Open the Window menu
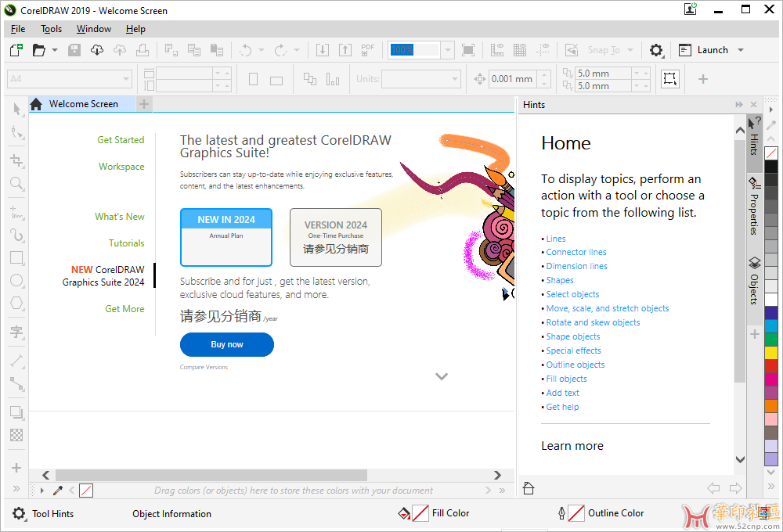 tap(94, 29)
